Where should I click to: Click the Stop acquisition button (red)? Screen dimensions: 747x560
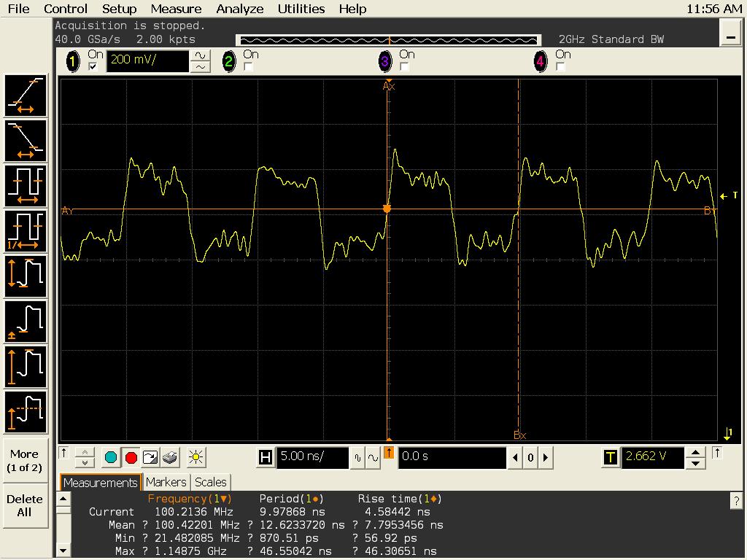[130, 457]
